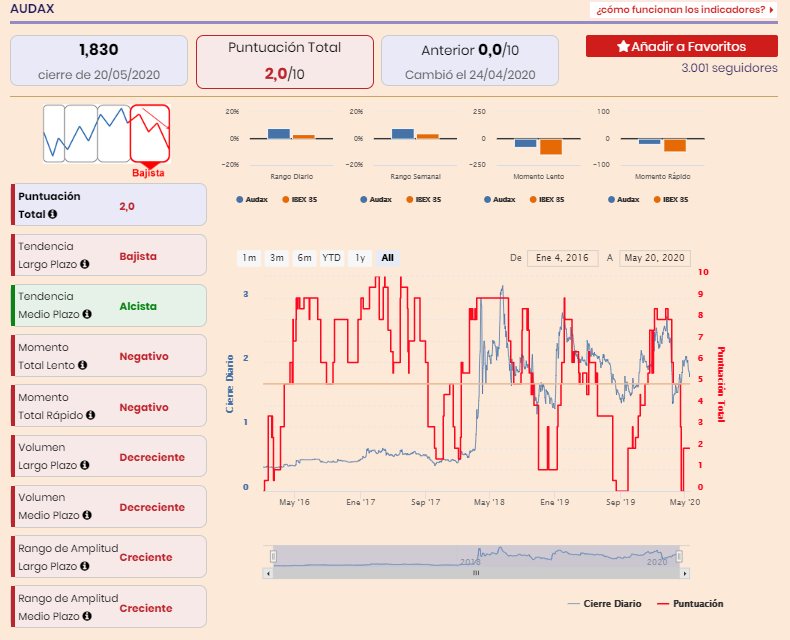790x640 pixels.
Task: Toggle IBEX 35 series in Momento Lento legend
Action: (x=547, y=200)
